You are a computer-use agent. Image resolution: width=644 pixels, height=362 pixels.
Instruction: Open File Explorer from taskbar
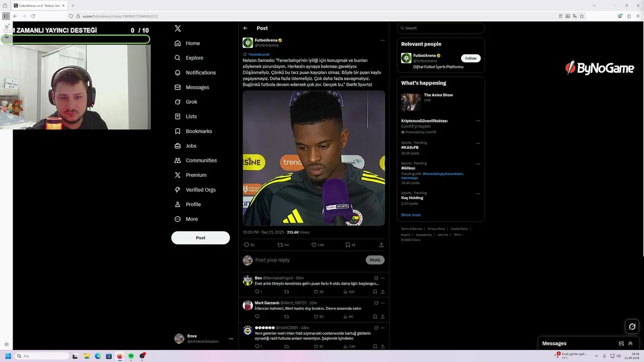(x=87, y=356)
